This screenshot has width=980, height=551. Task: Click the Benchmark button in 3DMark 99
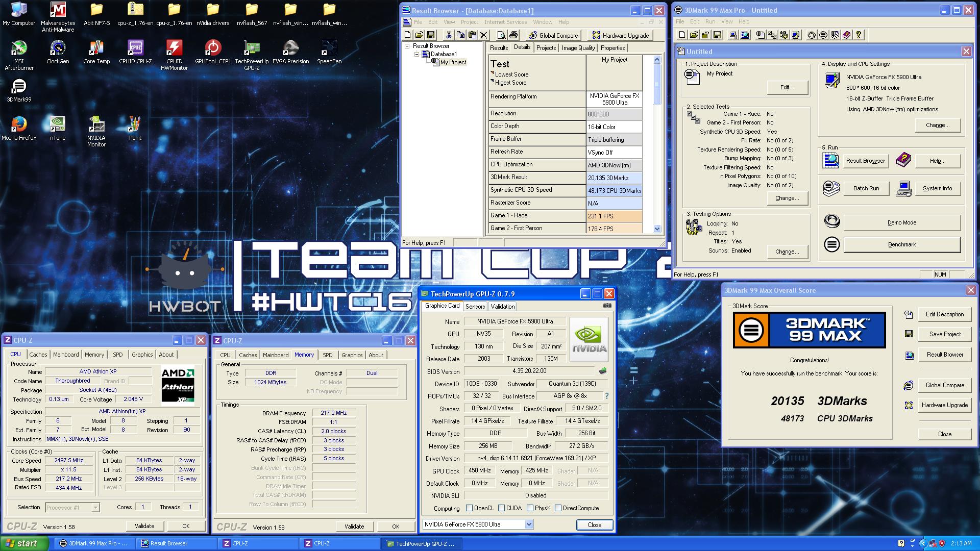(x=902, y=244)
